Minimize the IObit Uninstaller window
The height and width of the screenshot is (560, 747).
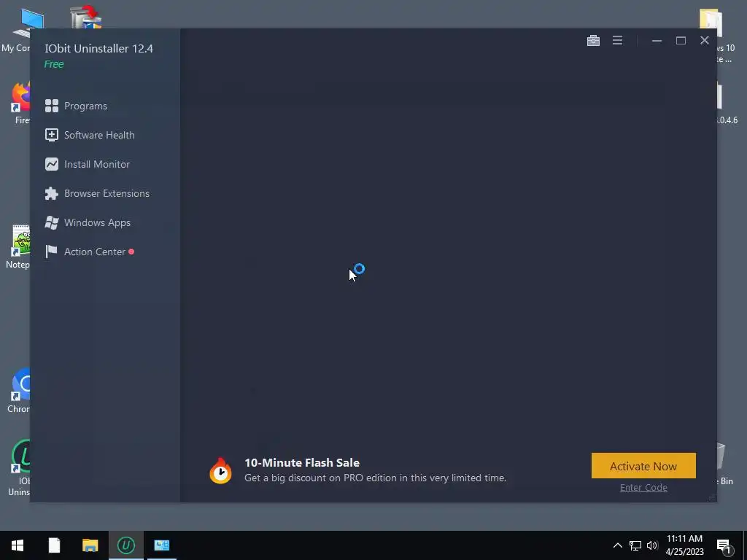point(657,41)
